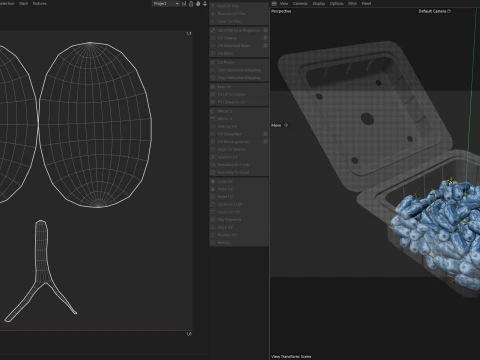Click the UV Peeler icon
The image size is (480, 360).
point(213,62)
